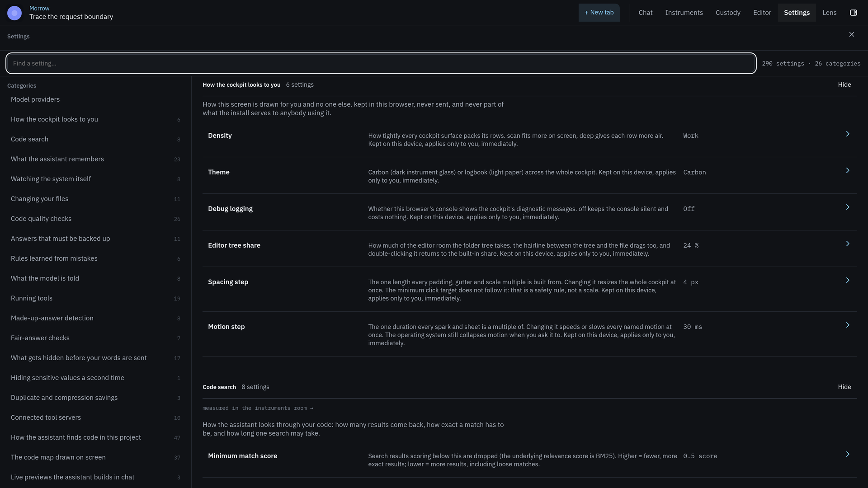Go to the Custody tab
Viewport: 868px width, 488px height.
tap(728, 13)
